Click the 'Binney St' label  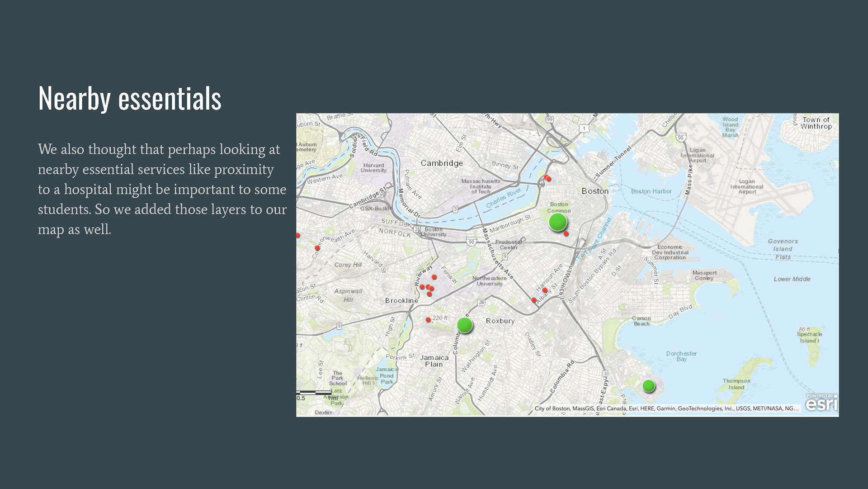(x=505, y=166)
